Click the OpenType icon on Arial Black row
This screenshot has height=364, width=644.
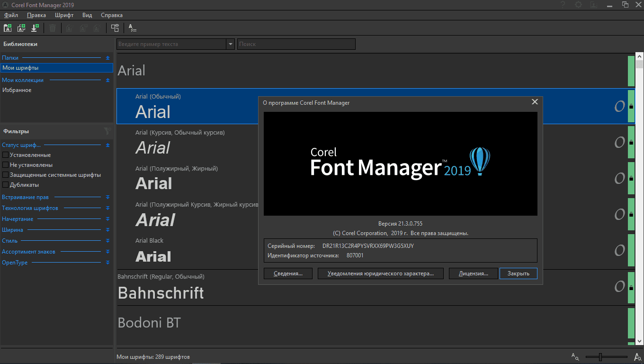619,250
